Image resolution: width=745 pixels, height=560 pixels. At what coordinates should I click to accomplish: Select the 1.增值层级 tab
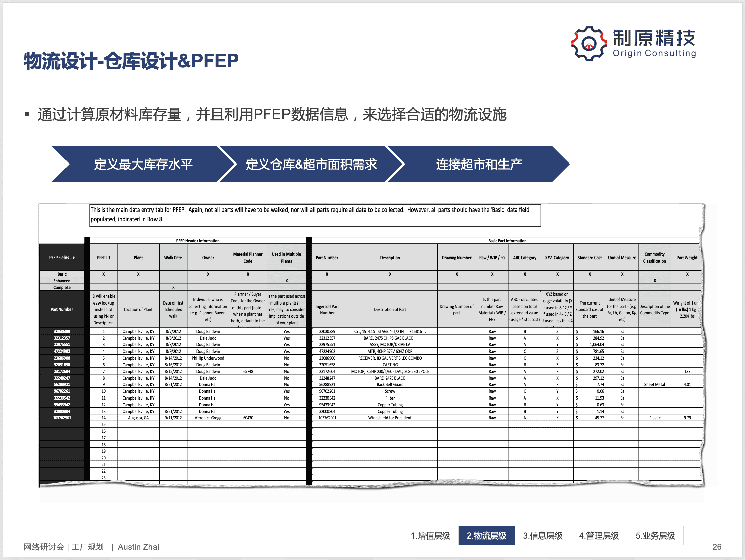[x=430, y=535]
